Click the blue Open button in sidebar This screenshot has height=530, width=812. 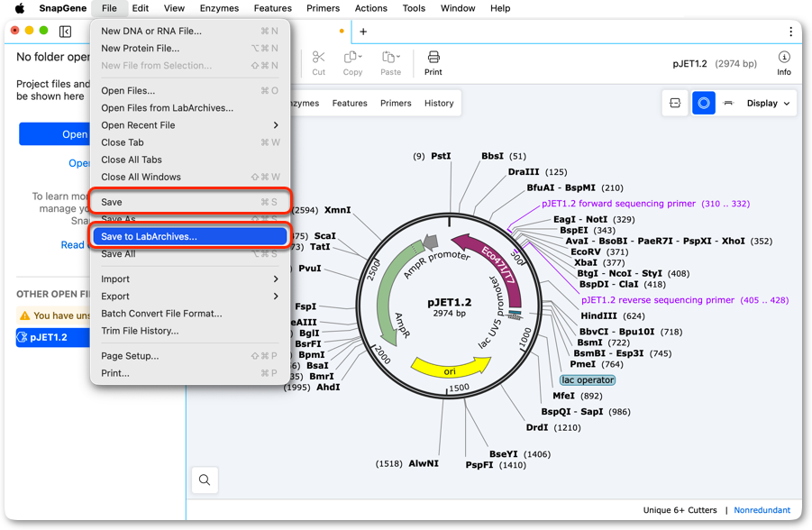pos(54,134)
